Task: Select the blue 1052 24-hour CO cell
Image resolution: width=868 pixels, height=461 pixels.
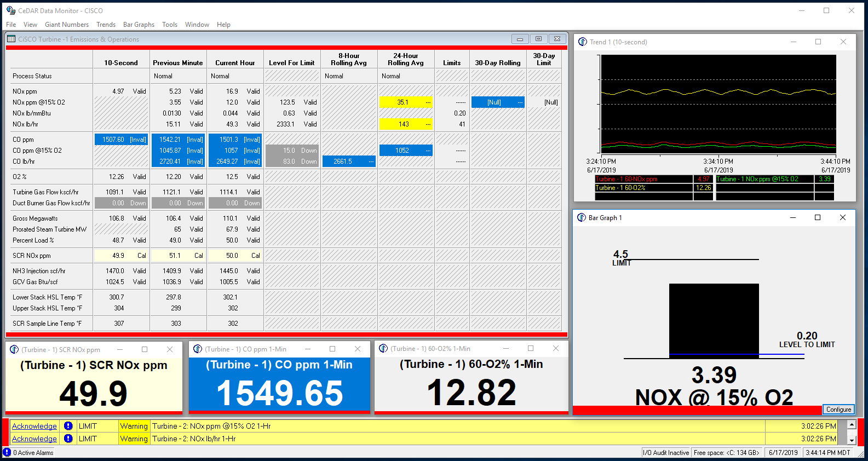Action: click(x=406, y=151)
